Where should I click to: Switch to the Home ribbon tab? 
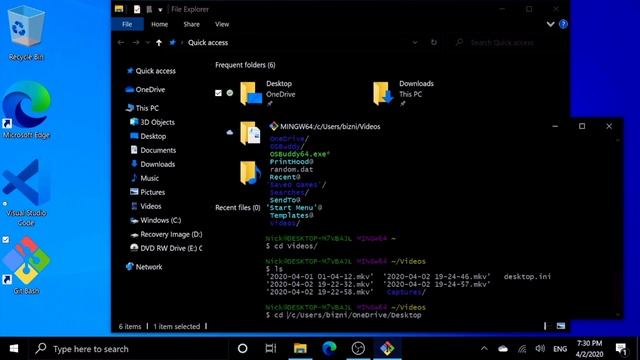pos(159,24)
